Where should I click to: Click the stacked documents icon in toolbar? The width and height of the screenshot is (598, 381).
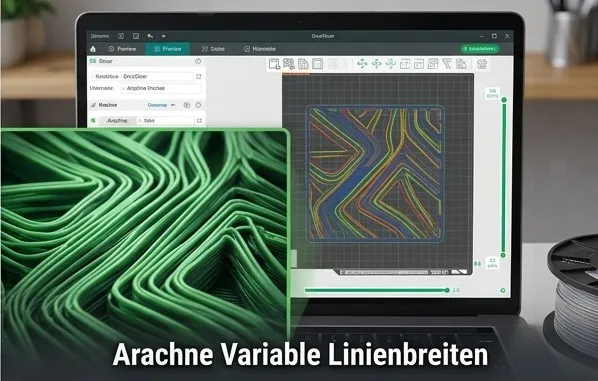pos(303,64)
